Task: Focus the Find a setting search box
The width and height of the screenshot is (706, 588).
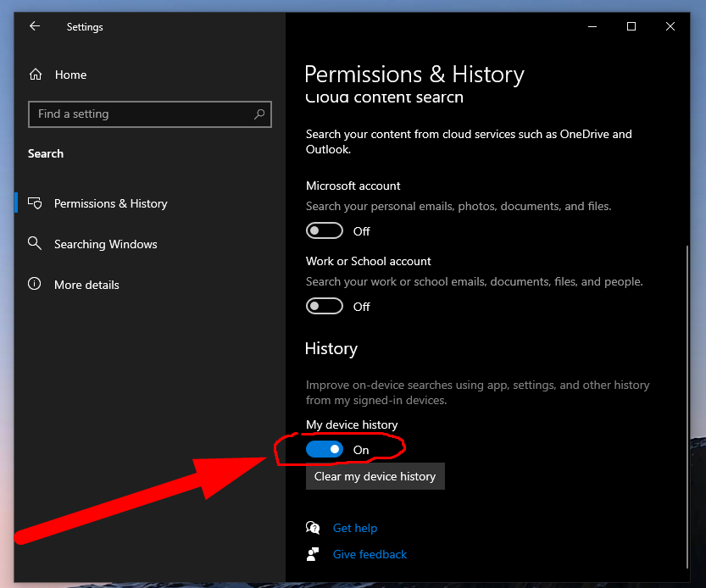Action: click(140, 114)
